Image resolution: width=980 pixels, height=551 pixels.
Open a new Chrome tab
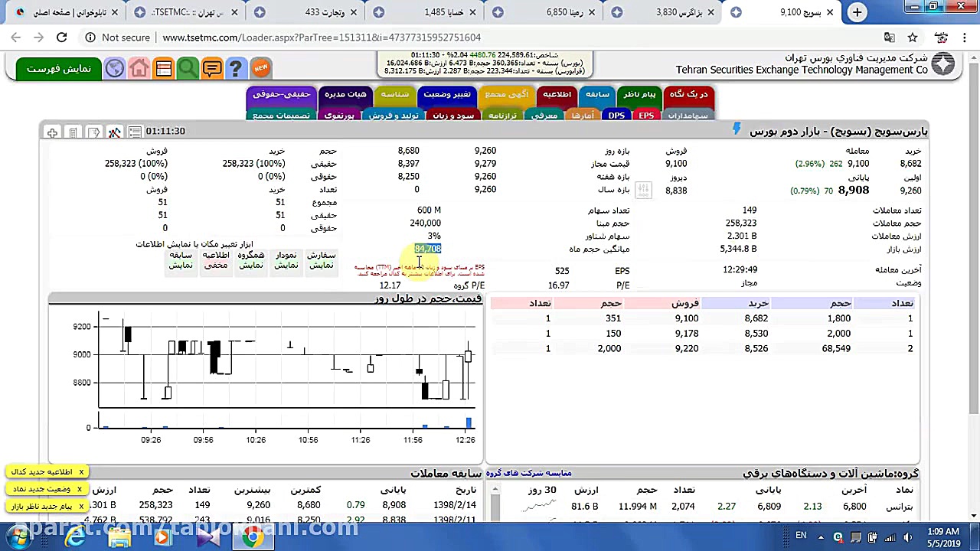pyautogui.click(x=857, y=12)
